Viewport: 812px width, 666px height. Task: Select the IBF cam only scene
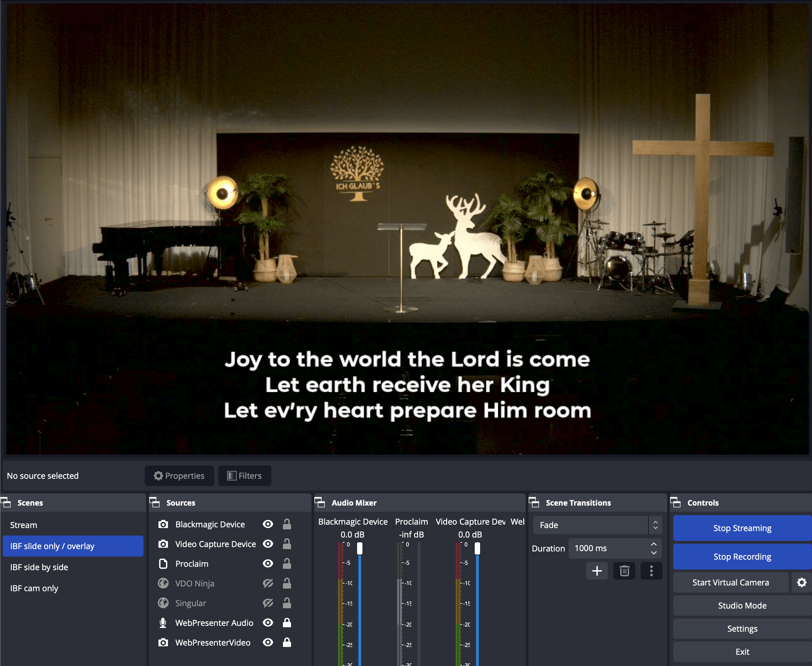[34, 588]
